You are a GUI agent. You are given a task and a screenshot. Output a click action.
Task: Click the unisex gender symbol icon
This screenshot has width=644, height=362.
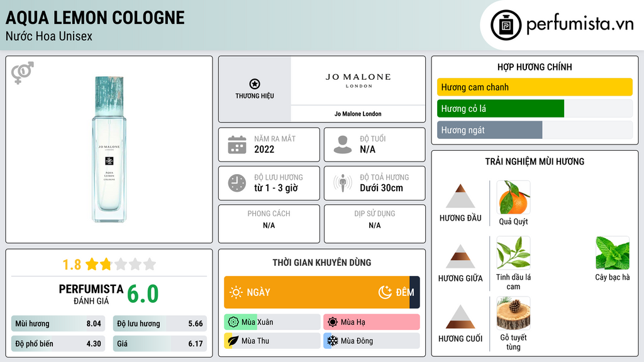pyautogui.click(x=23, y=73)
